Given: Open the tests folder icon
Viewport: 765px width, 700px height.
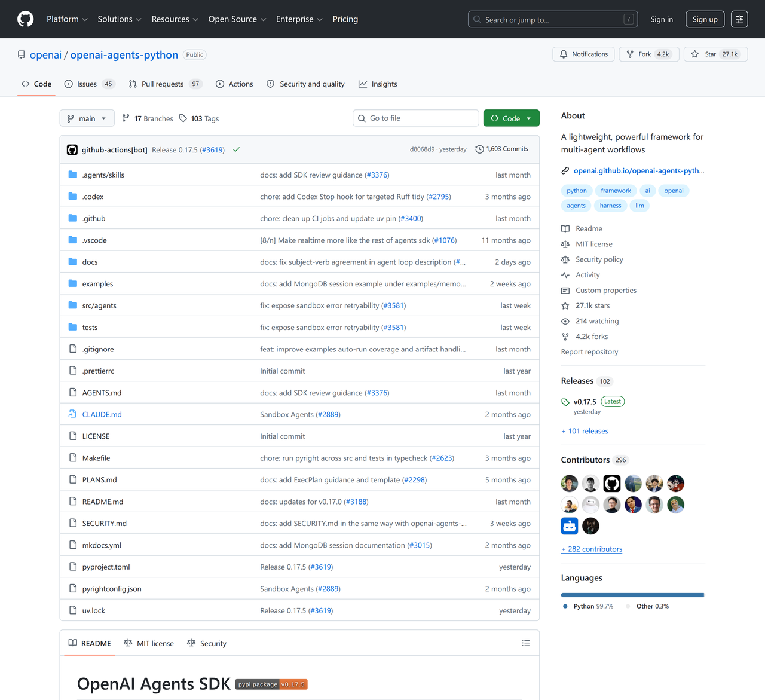Looking at the screenshot, I should click(x=73, y=327).
